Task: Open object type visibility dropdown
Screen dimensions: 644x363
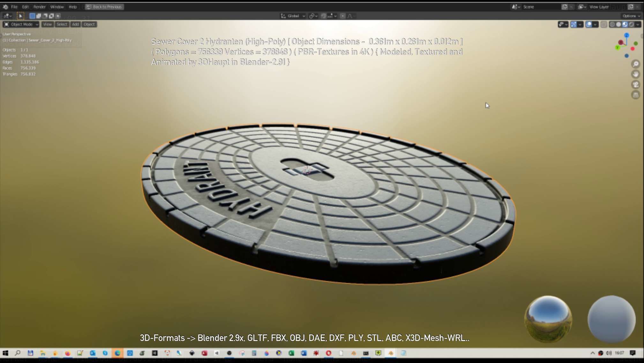Action: tap(563, 24)
